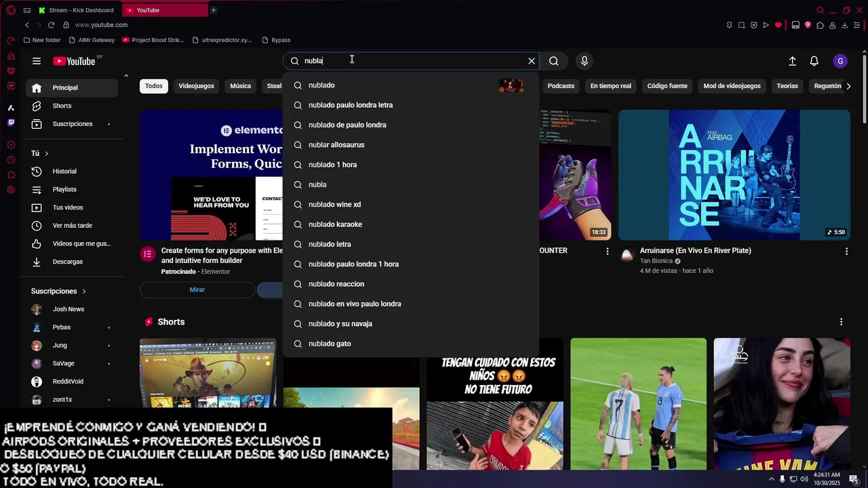Click the system tray microphone icon
The image size is (868, 488).
tap(783, 479)
